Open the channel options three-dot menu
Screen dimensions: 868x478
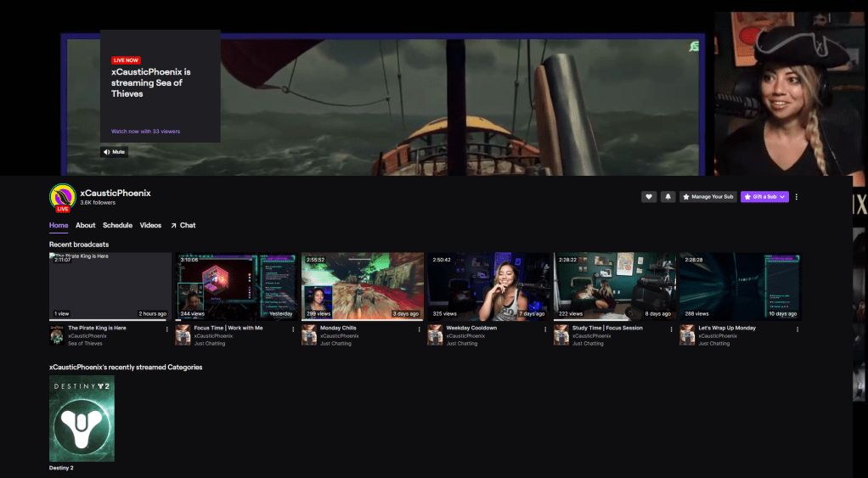click(796, 197)
